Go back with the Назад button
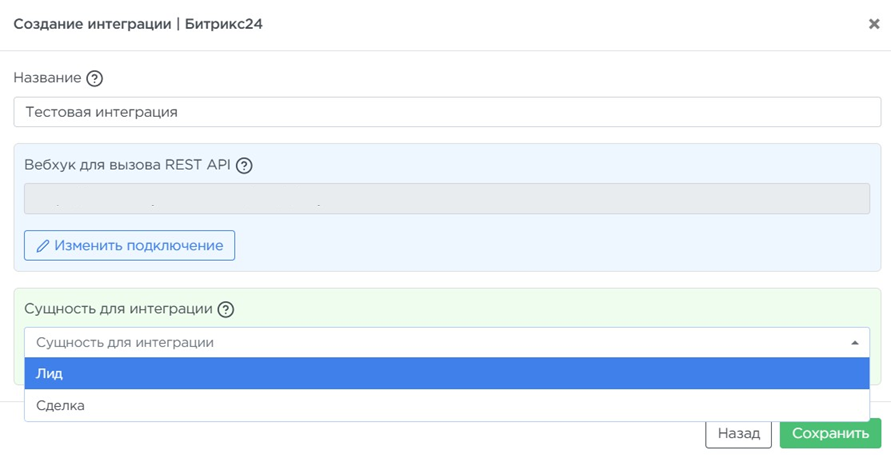 click(x=739, y=434)
